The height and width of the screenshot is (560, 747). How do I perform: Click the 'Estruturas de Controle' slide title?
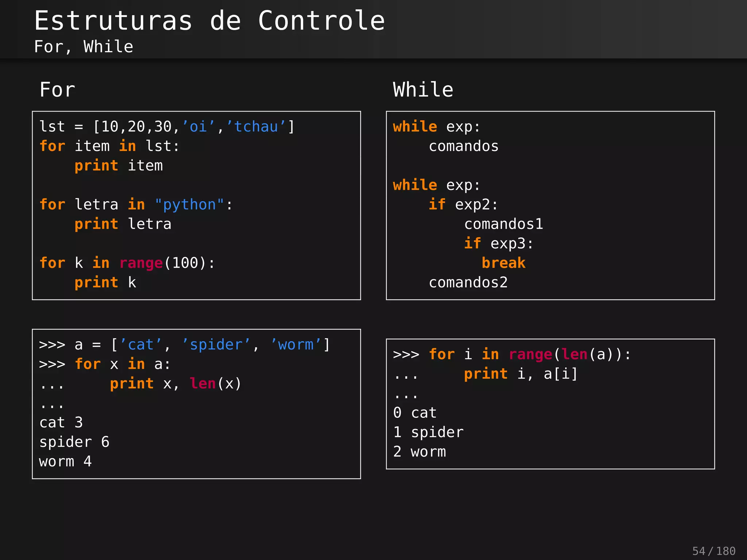point(210,20)
